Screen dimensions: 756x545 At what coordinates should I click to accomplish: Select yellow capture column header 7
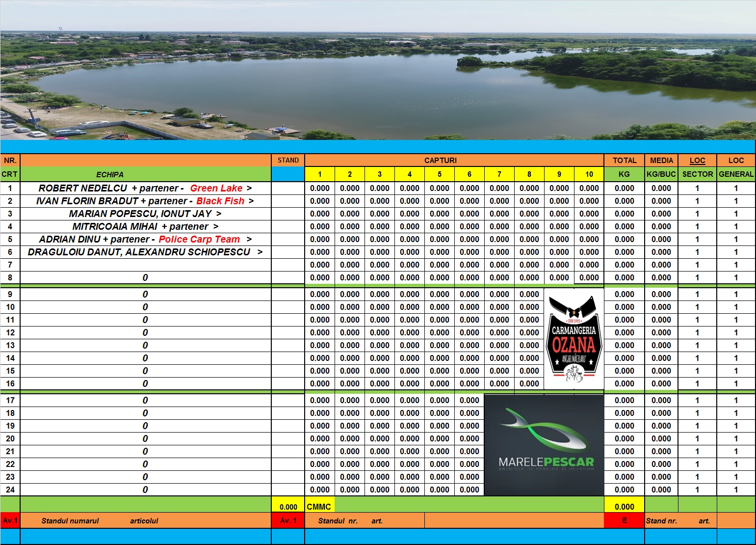coord(499,174)
